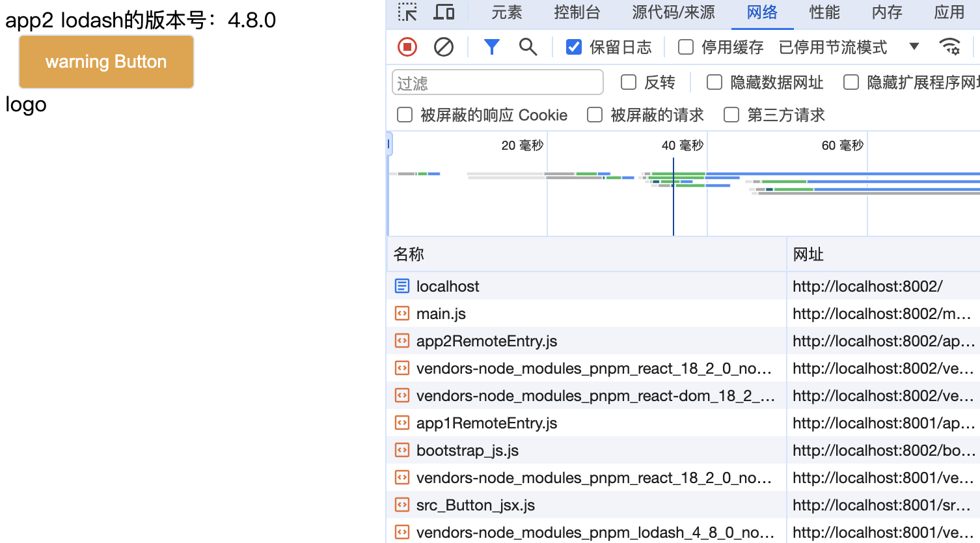Check the 反转 checkbox
980x543 pixels.
[x=629, y=82]
